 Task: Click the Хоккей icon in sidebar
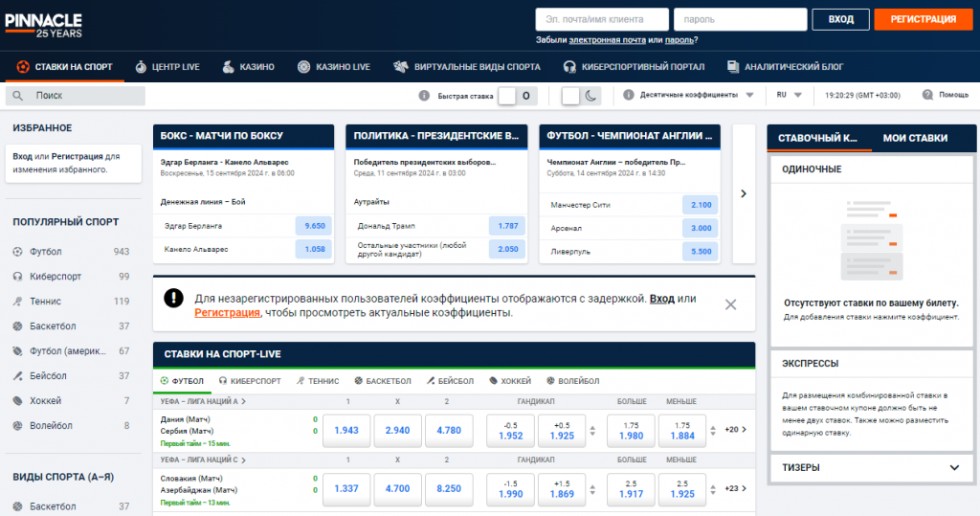(17, 401)
